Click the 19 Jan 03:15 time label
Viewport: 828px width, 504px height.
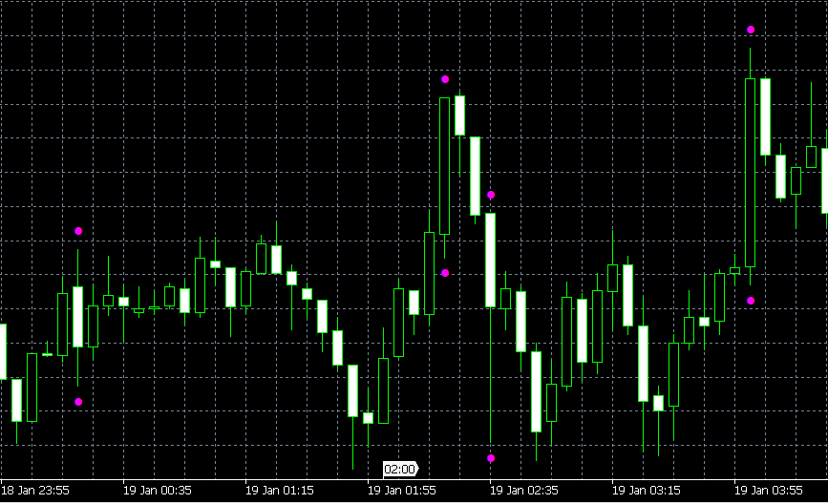(x=647, y=491)
